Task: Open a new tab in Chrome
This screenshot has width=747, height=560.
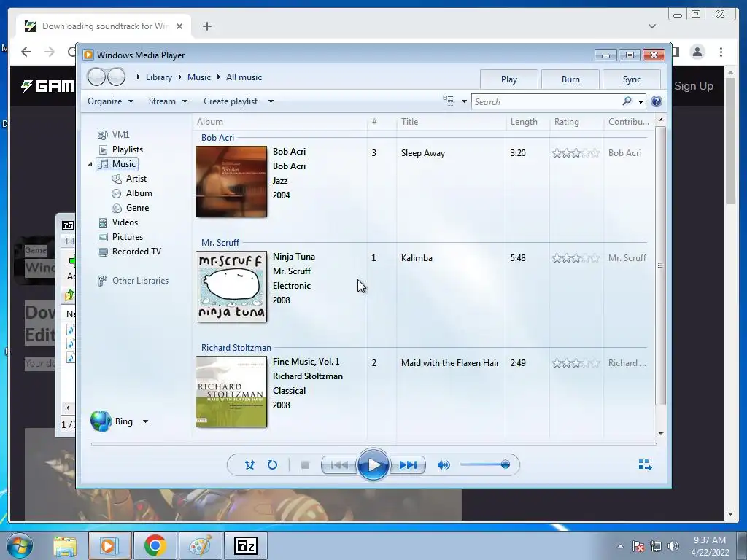Action: tap(206, 26)
